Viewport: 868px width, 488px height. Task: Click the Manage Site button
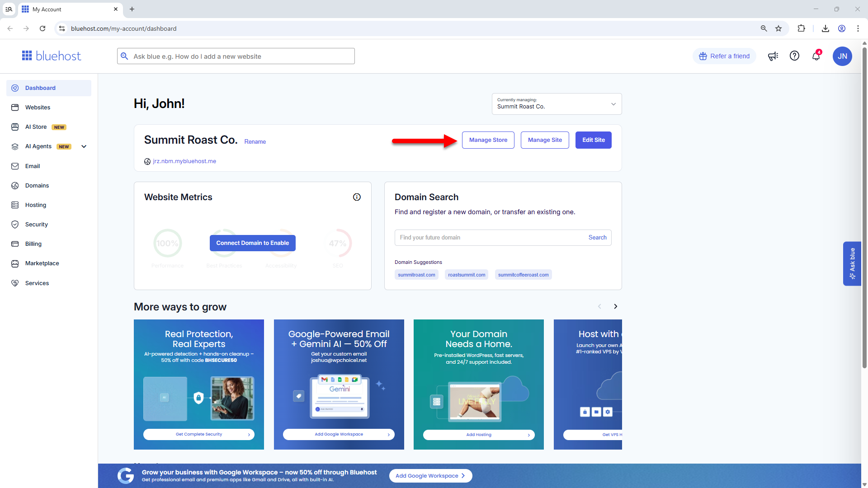tap(545, 140)
